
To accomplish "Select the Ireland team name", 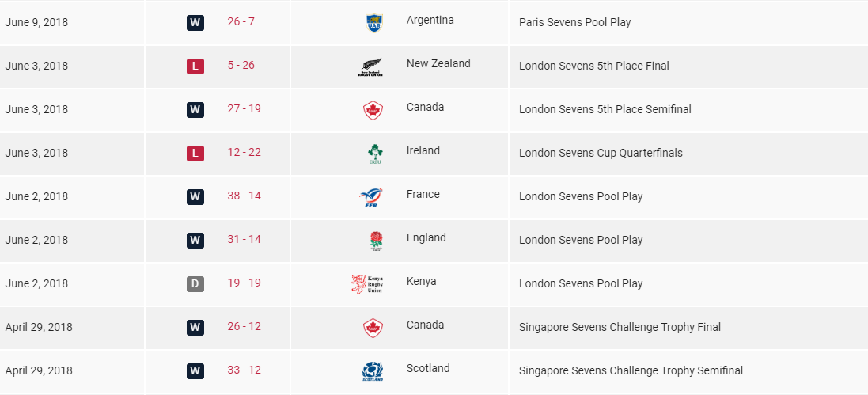I will pyautogui.click(x=423, y=150).
